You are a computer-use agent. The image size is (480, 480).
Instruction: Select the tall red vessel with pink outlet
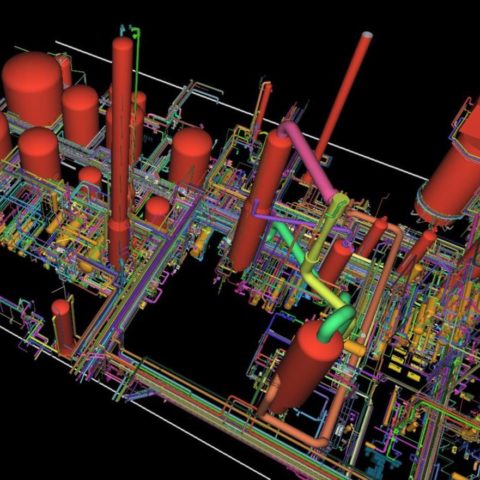point(262,200)
